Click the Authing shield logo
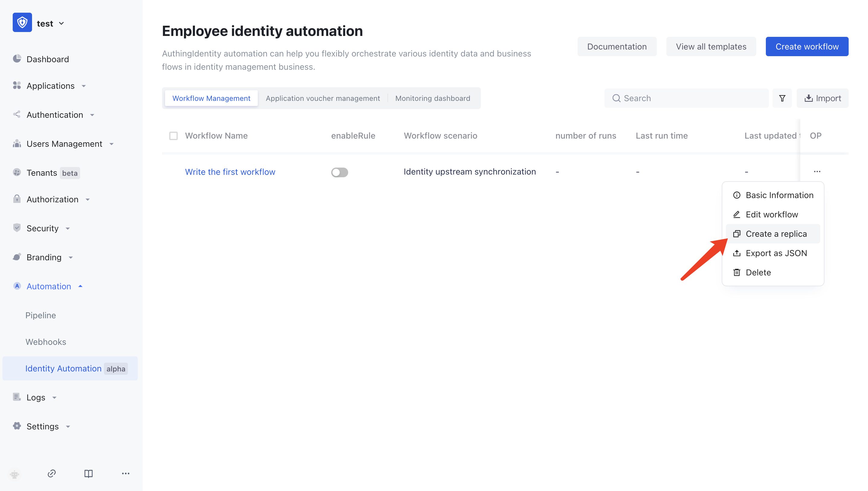 coord(22,23)
